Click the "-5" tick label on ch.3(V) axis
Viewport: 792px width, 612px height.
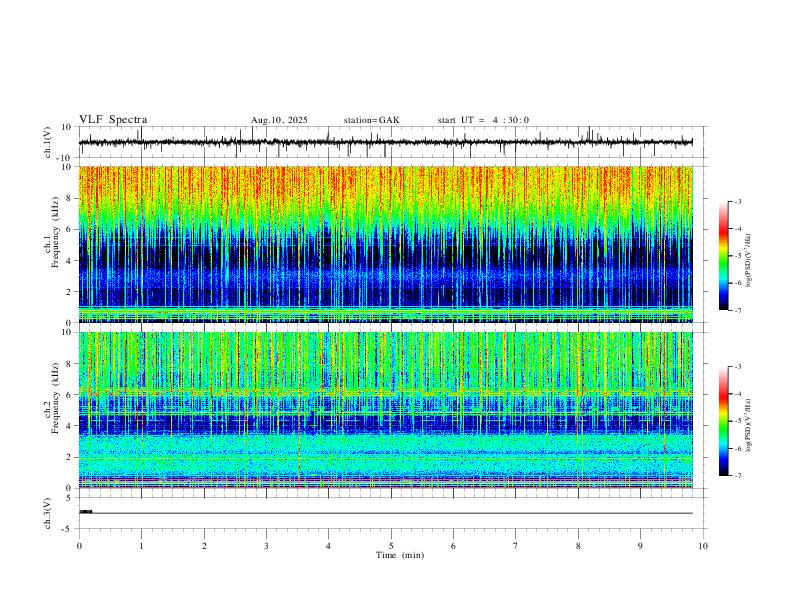tap(67, 529)
